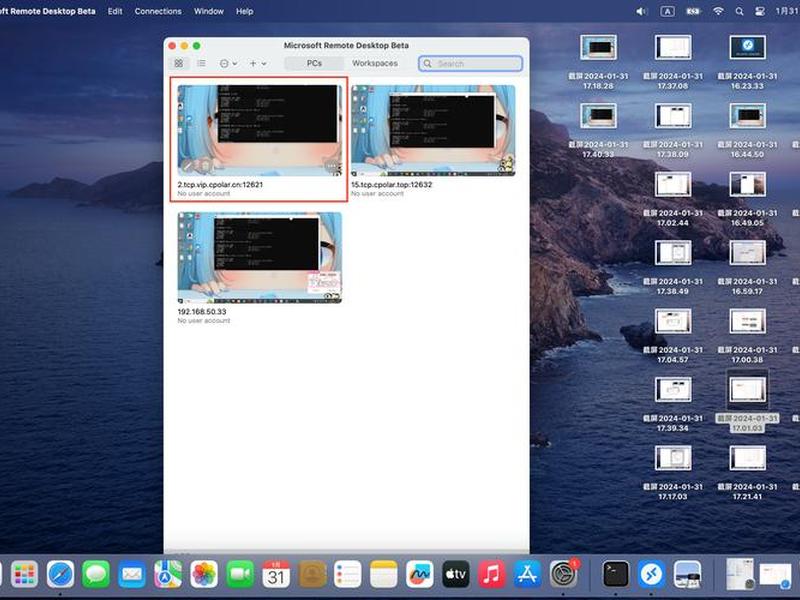Open Music from the Dock

[491, 574]
